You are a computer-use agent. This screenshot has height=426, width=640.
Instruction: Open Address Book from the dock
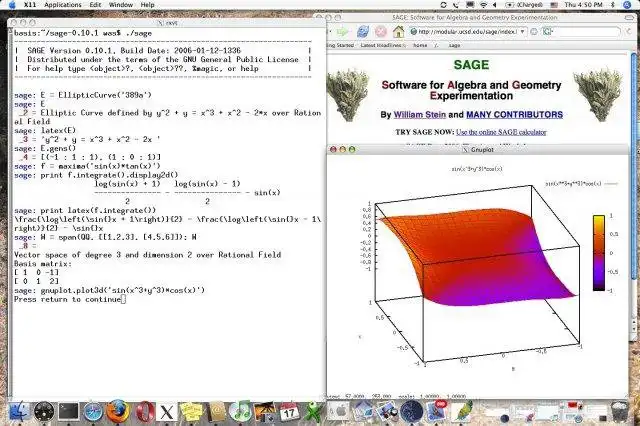216,411
